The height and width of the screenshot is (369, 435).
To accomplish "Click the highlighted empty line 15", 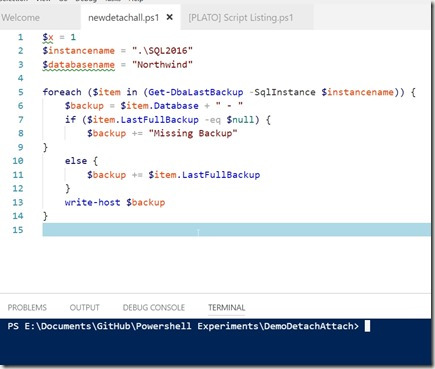I will tap(237, 230).
